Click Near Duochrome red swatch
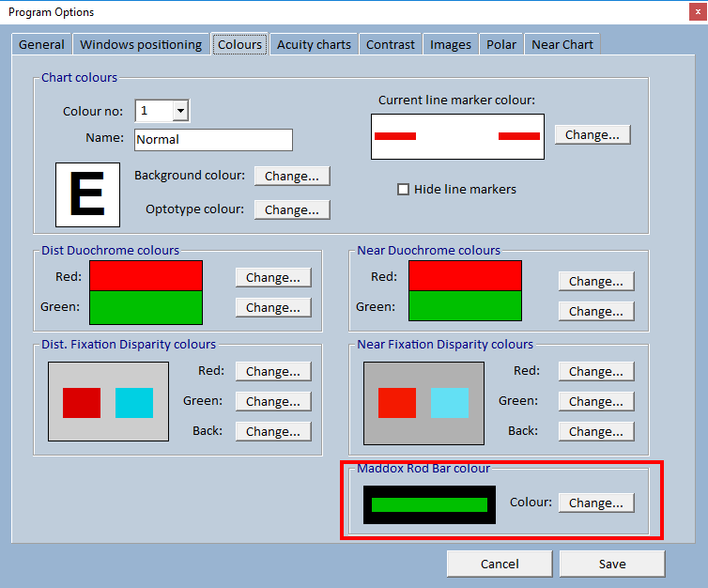This screenshot has height=588, width=708. pos(465,275)
